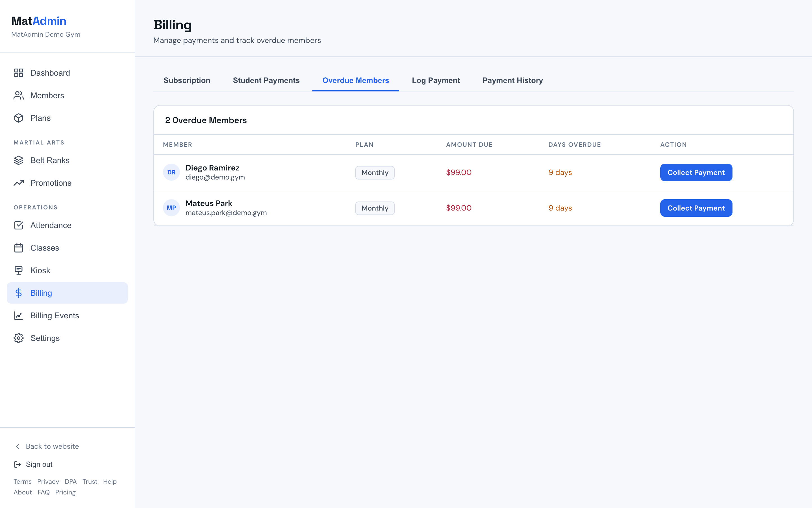This screenshot has width=812, height=508.
Task: Click Mateus Park's MP avatar
Action: point(171,208)
